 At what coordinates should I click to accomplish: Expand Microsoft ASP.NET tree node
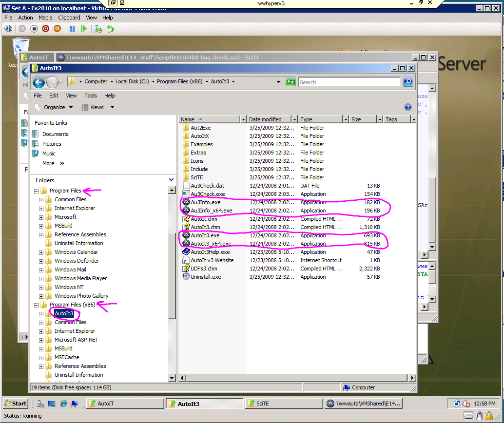(41, 340)
